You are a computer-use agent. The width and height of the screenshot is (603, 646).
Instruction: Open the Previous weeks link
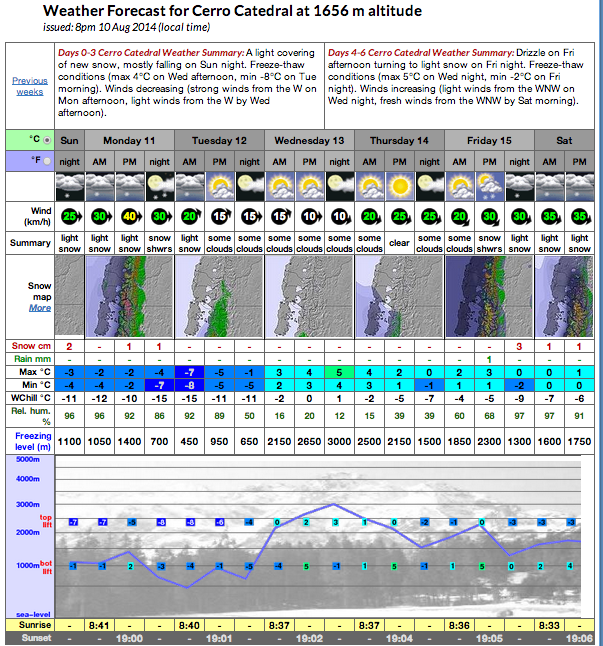coord(30,86)
